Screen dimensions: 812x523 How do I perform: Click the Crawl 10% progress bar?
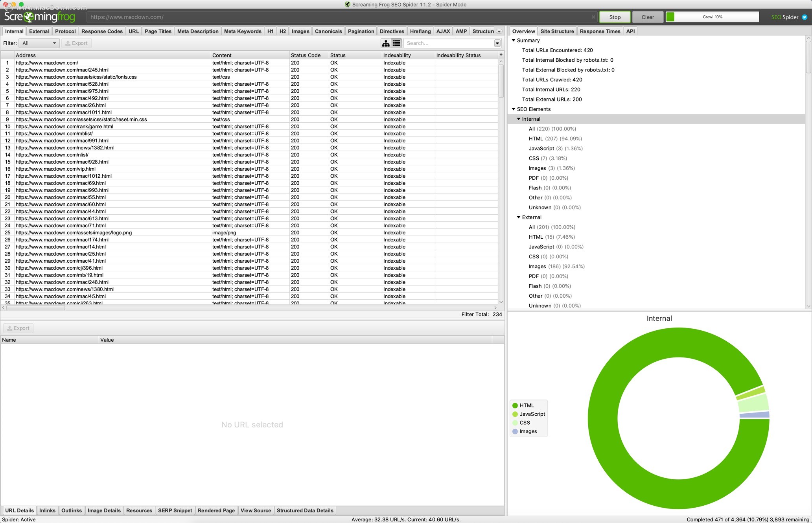[712, 17]
